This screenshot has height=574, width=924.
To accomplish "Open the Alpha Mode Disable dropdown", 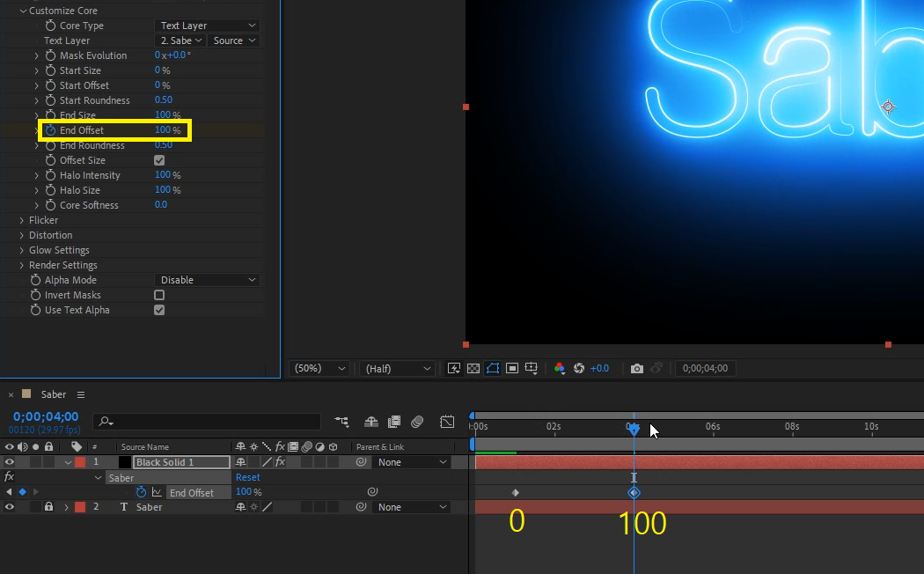I will click(x=208, y=280).
